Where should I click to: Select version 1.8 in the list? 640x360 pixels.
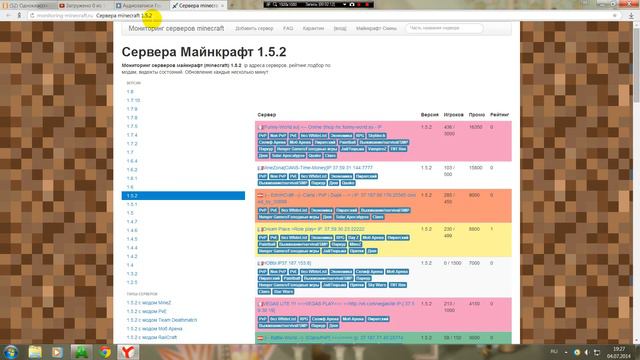point(130,92)
